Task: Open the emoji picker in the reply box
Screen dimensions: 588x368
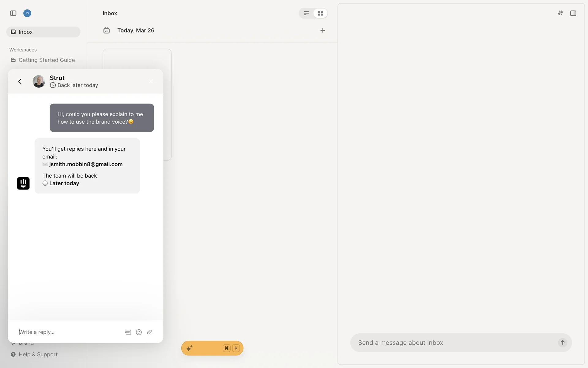Action: 139,332
